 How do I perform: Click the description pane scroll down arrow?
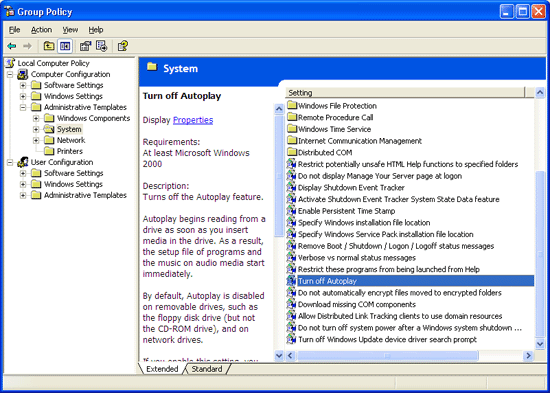279,355
